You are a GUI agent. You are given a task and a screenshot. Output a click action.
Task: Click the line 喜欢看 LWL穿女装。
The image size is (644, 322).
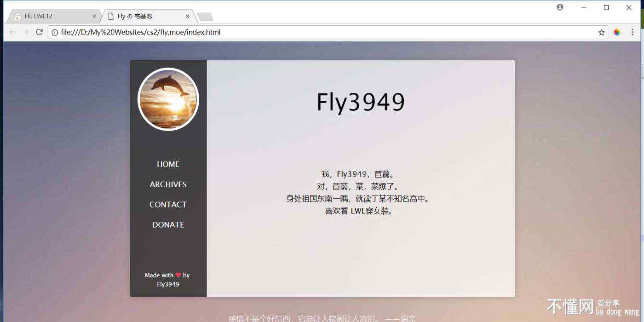pos(359,211)
